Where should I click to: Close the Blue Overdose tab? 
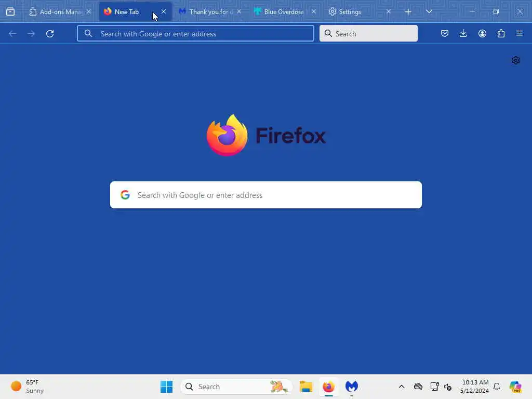313,11
